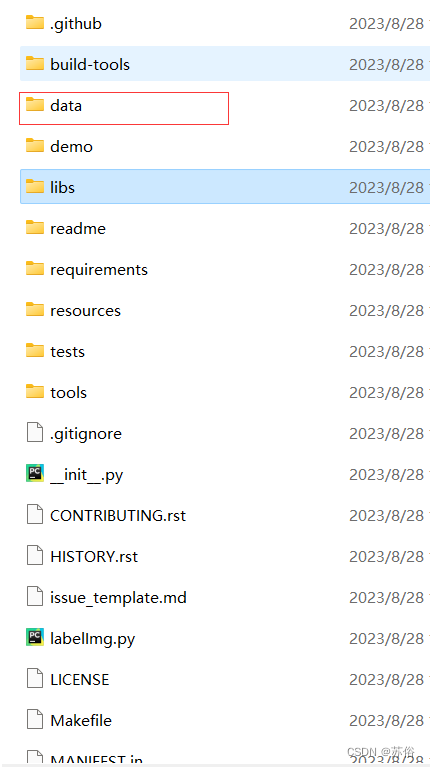Click the PyCharm icon of __init__.py

(x=35, y=473)
